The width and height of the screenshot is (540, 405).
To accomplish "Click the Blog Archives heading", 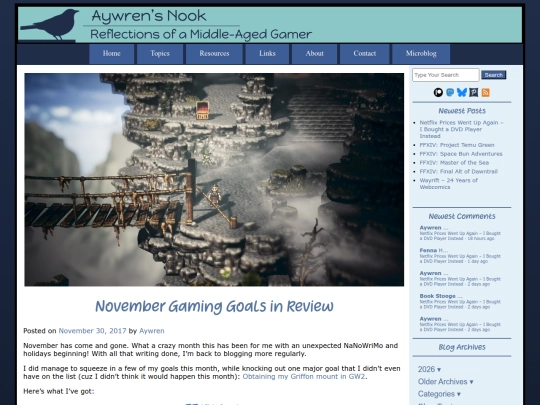I will pos(462,347).
